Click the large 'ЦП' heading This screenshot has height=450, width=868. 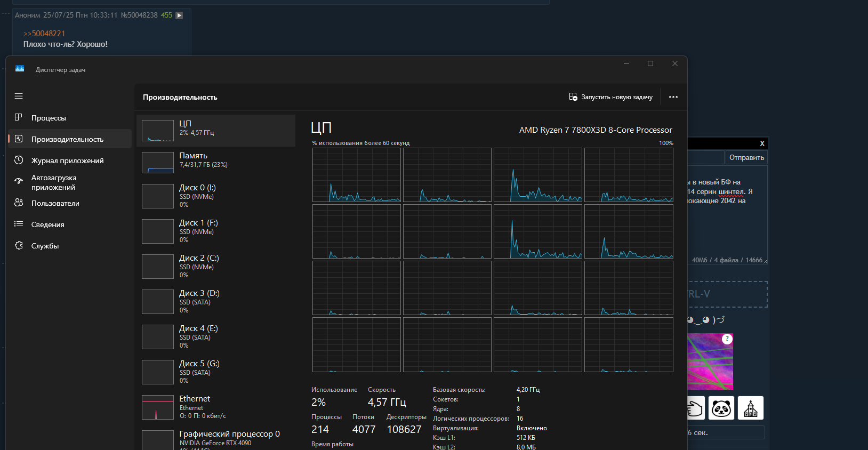click(x=322, y=128)
